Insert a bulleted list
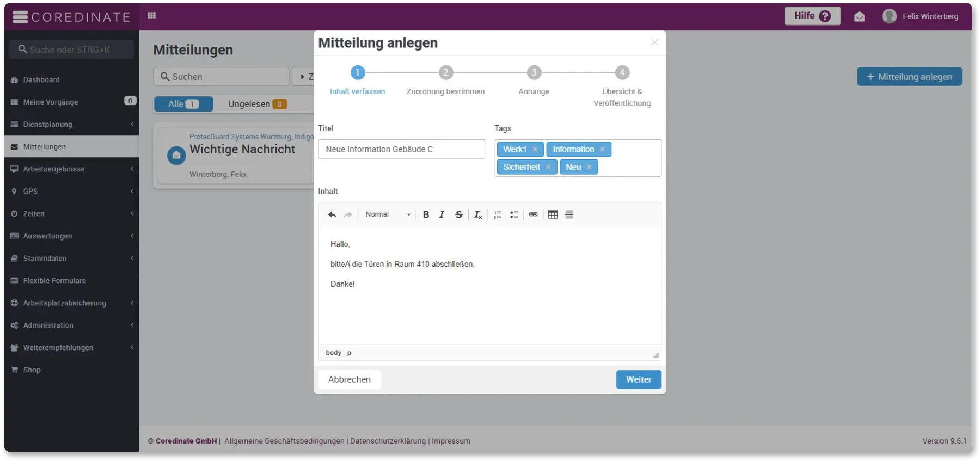Screen dimensions: 980x461 [514, 214]
